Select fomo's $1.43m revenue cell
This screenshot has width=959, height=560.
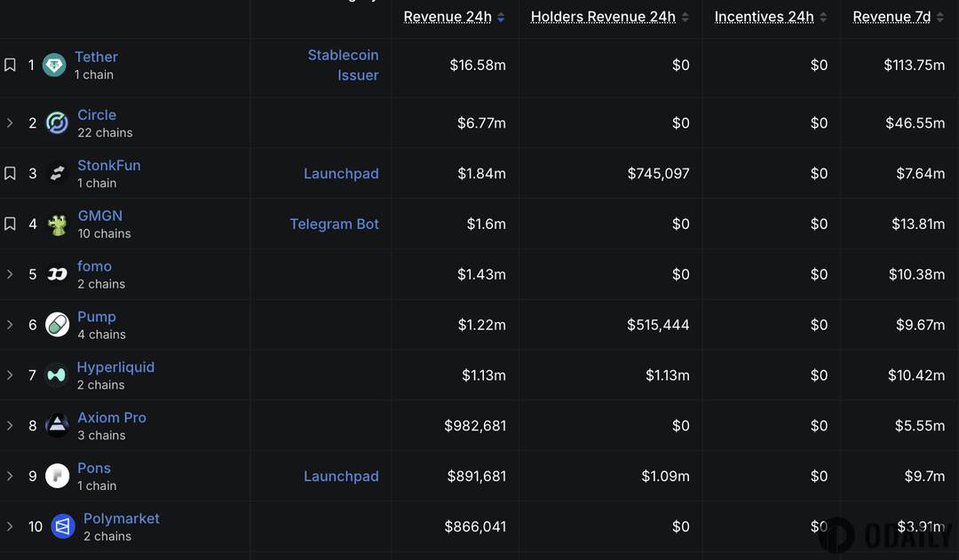click(481, 274)
